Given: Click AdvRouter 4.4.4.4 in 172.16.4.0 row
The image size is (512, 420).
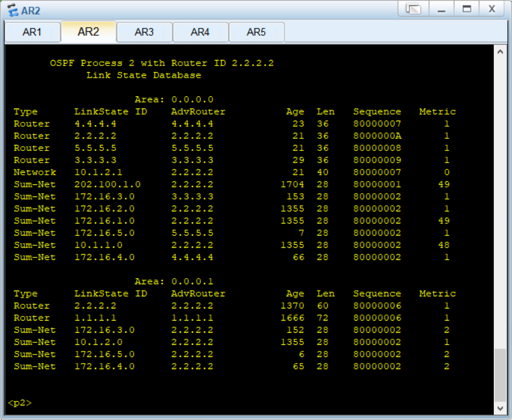Looking at the screenshot, I should point(192,257).
